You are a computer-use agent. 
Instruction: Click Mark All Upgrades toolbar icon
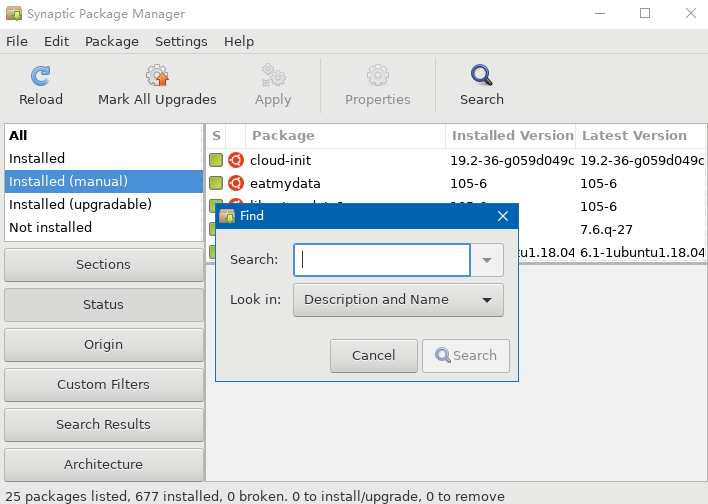coord(157,76)
